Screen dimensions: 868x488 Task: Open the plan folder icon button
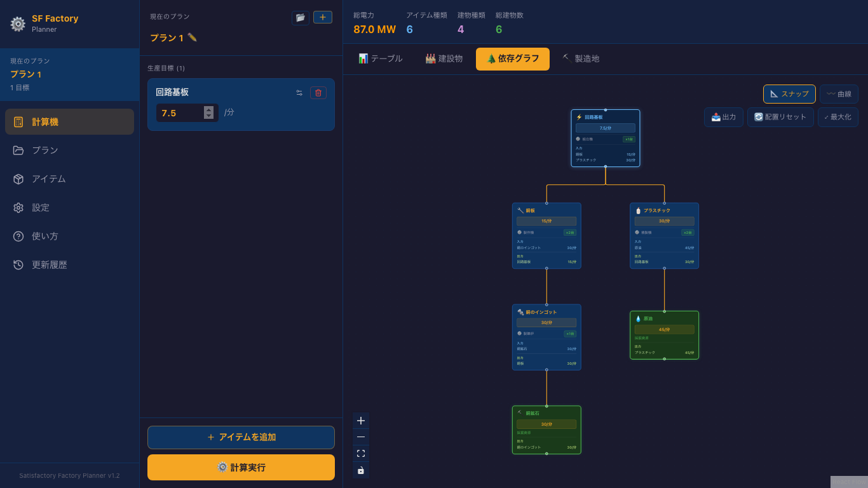coord(300,18)
